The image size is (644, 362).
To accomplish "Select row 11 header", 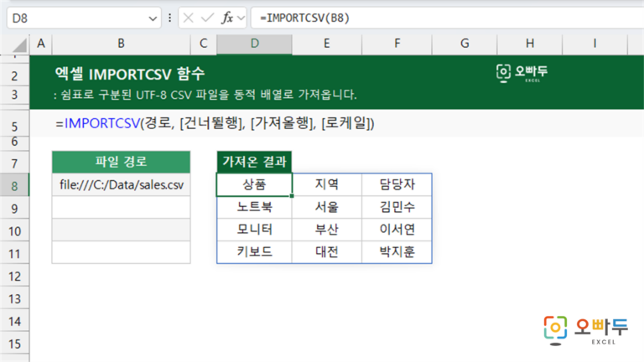I will point(15,254).
